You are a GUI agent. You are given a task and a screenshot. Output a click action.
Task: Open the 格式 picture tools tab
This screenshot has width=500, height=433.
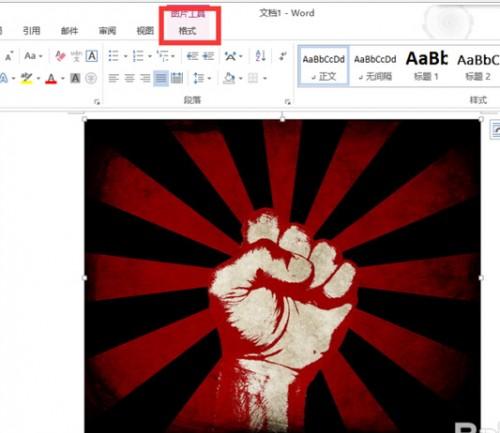click(188, 31)
